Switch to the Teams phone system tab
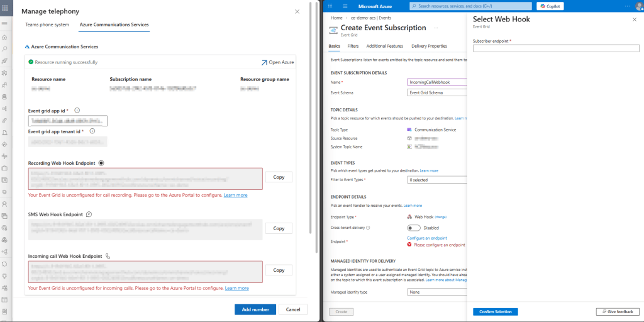The image size is (644, 322). 47,25
